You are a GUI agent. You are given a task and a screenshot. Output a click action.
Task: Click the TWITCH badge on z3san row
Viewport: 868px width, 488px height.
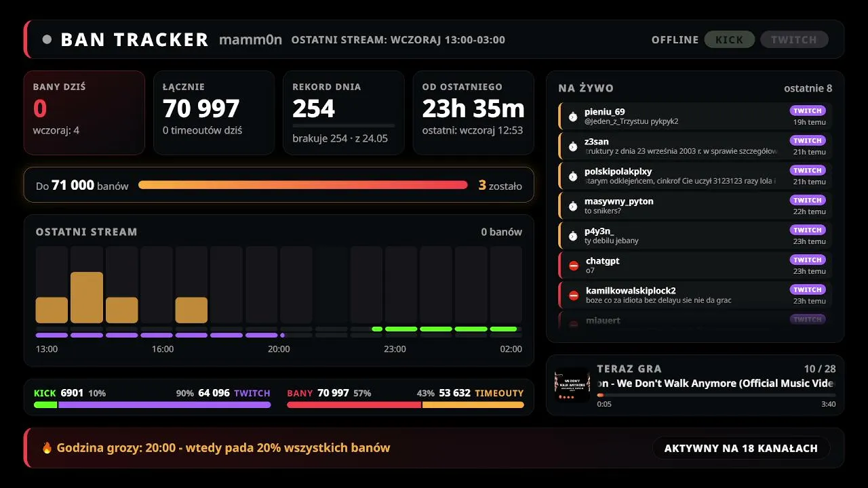pos(808,140)
